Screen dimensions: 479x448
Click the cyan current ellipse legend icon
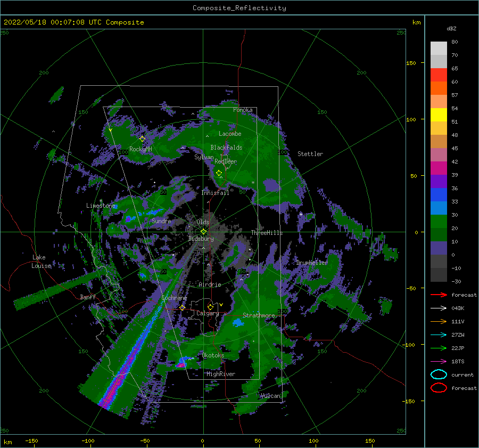click(x=439, y=374)
